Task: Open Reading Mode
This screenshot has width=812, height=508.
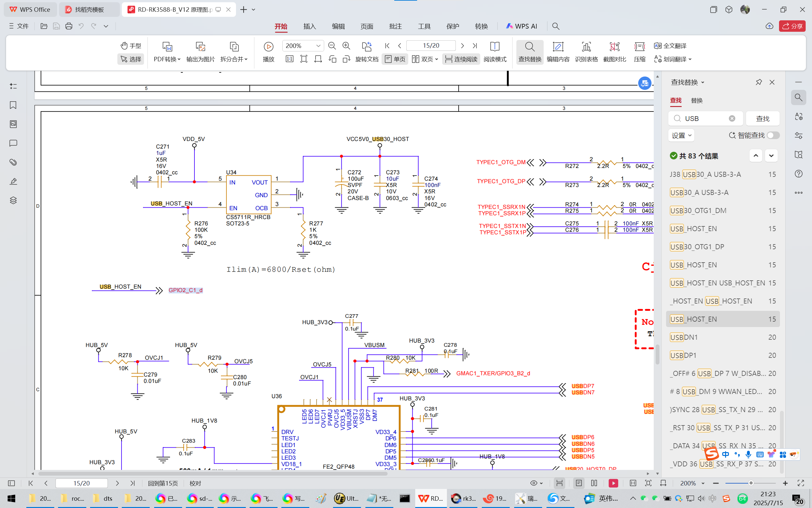Action: [x=495, y=52]
